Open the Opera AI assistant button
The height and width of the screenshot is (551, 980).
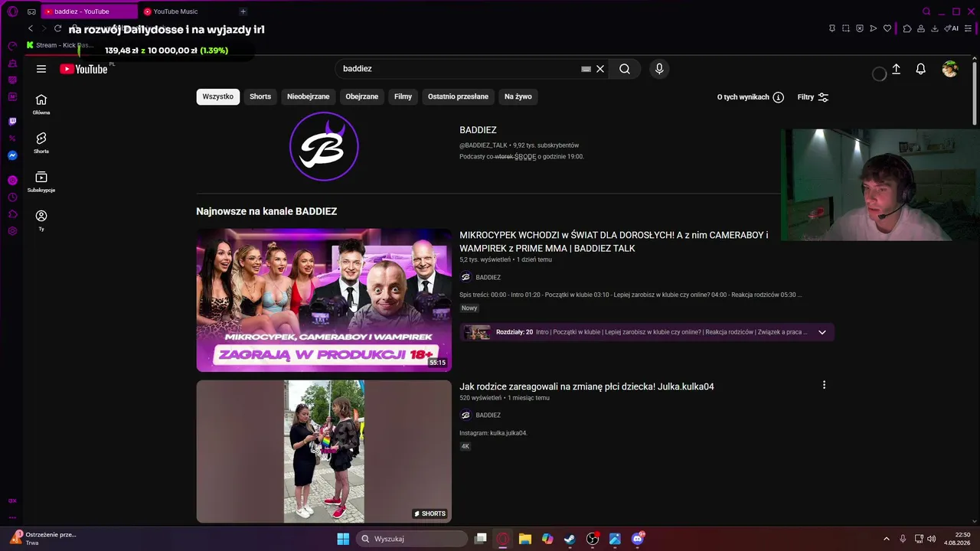pyautogui.click(x=952, y=29)
